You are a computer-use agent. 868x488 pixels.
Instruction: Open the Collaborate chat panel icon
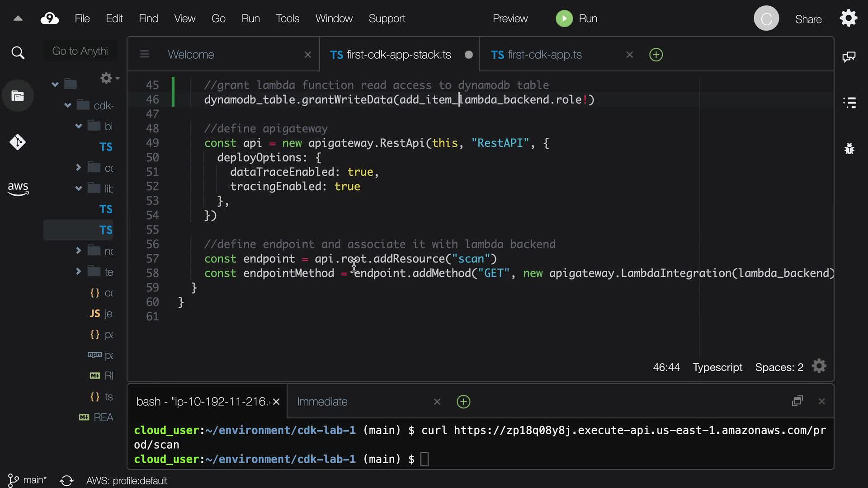click(849, 56)
